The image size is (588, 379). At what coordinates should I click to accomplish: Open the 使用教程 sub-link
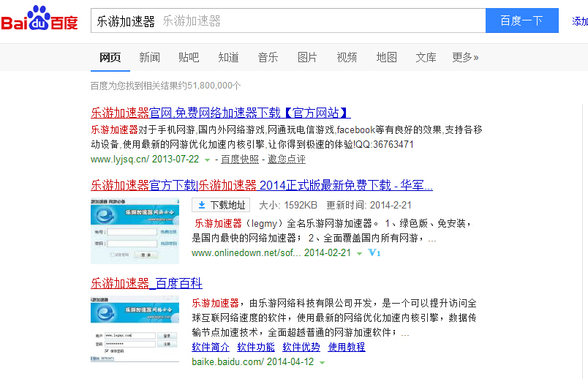click(347, 347)
